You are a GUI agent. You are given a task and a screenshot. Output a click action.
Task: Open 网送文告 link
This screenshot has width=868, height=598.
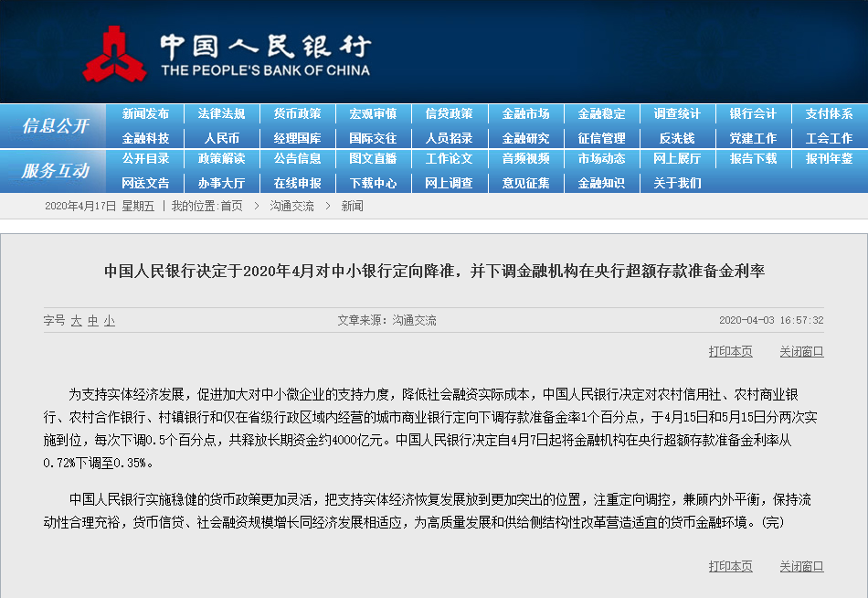pos(145,183)
